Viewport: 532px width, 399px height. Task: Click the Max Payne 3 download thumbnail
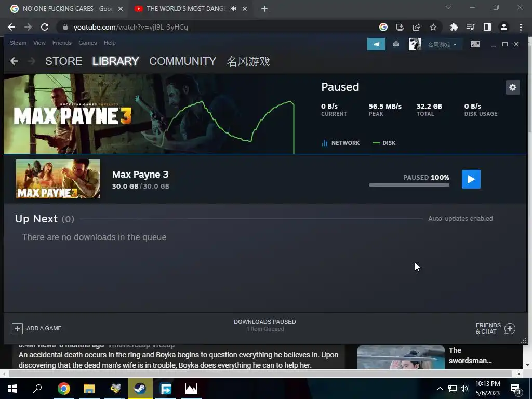tap(58, 179)
